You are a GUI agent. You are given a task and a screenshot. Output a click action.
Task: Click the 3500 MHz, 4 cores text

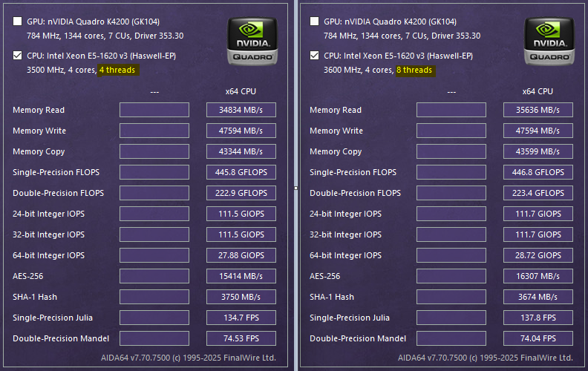[x=62, y=70]
